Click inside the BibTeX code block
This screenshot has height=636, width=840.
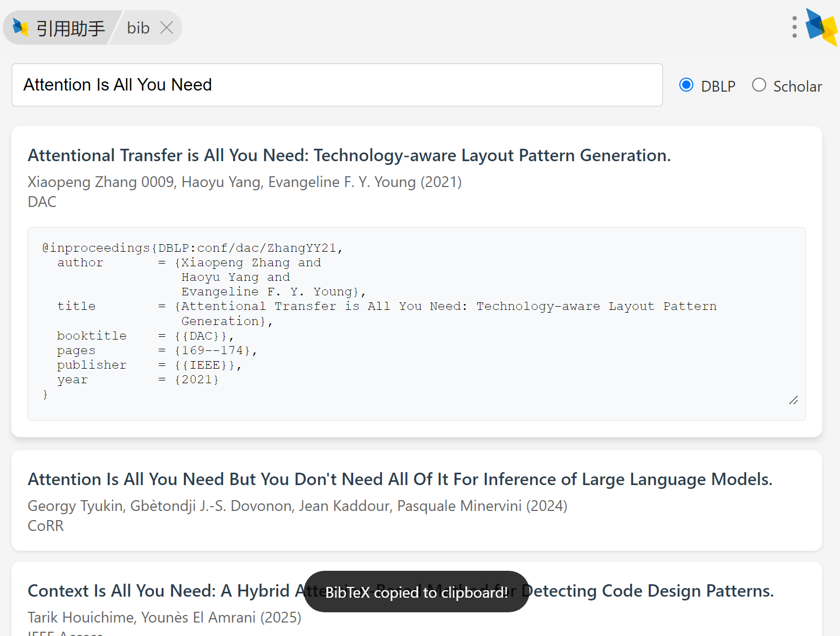[416, 323]
